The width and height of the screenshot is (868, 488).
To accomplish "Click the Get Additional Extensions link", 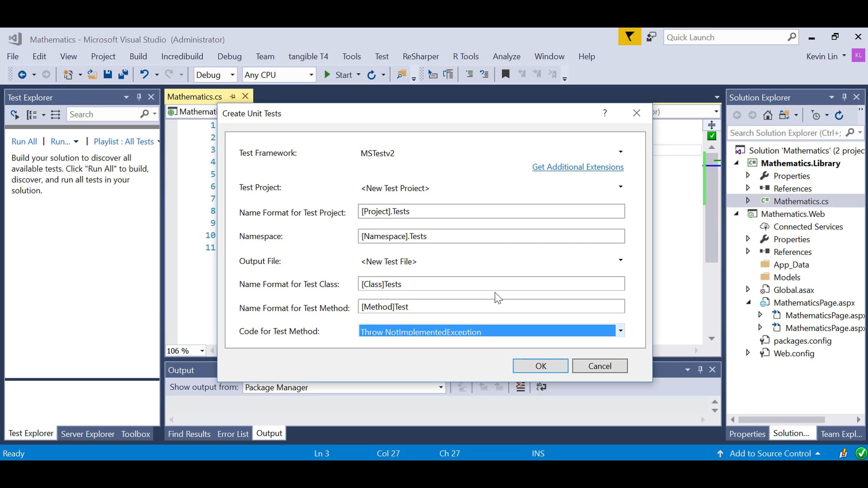I will tap(577, 167).
